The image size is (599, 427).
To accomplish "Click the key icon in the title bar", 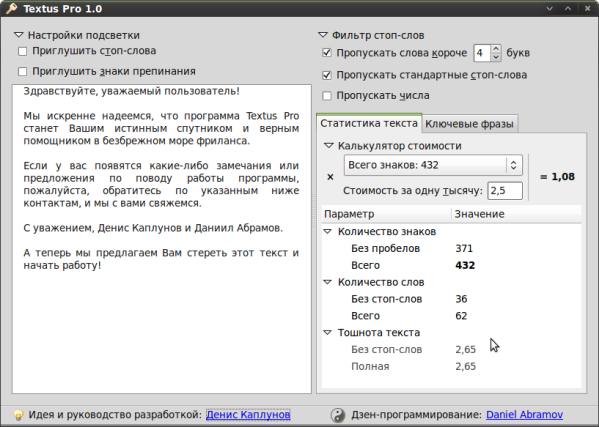I will tap(11, 8).
